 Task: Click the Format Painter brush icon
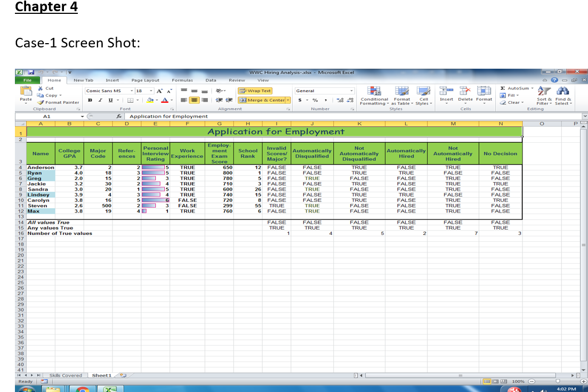41,102
